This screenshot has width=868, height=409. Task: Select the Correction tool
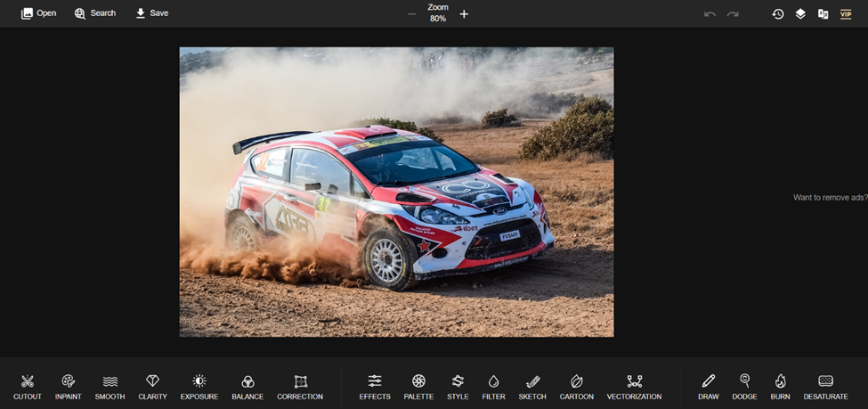[300, 388]
